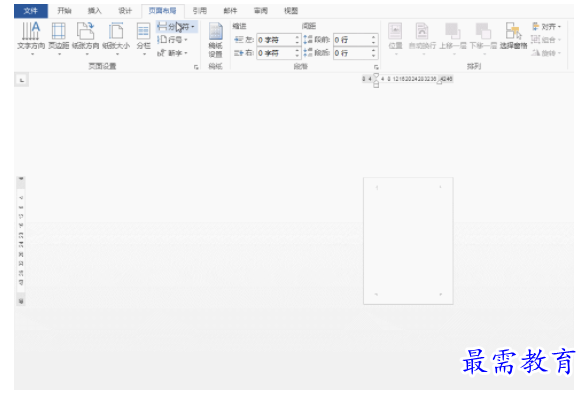The width and height of the screenshot is (584, 393).
Task: Click inside the blank document page
Action: point(408,241)
